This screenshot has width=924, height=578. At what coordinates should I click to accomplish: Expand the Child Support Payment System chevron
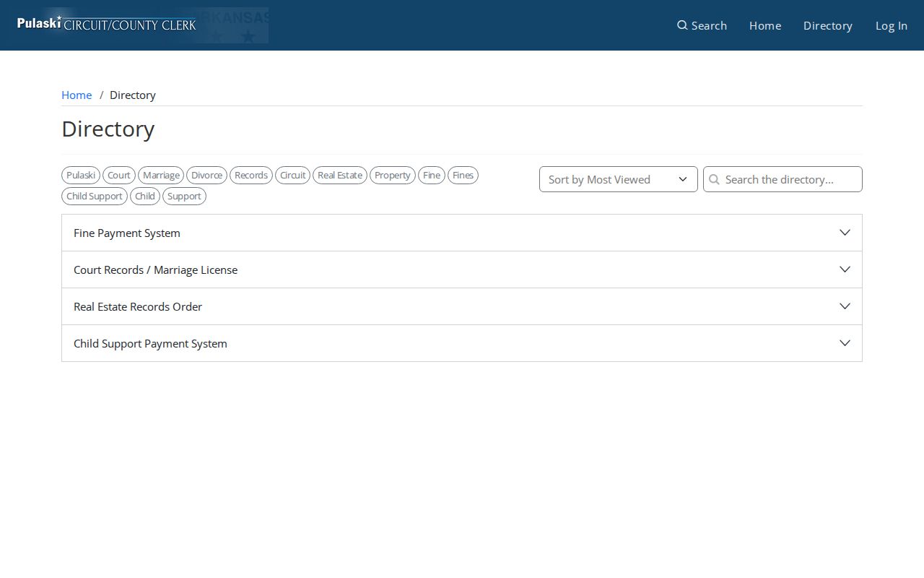(845, 343)
